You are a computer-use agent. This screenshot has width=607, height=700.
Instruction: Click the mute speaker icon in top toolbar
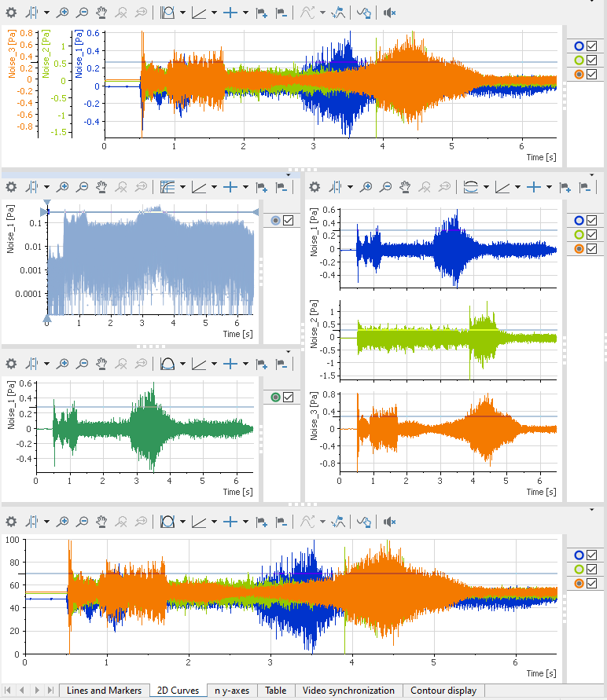(389, 13)
